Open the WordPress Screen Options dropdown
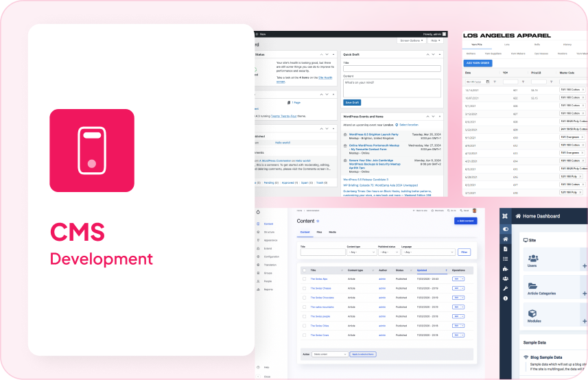The width and height of the screenshot is (588, 380). [x=411, y=41]
